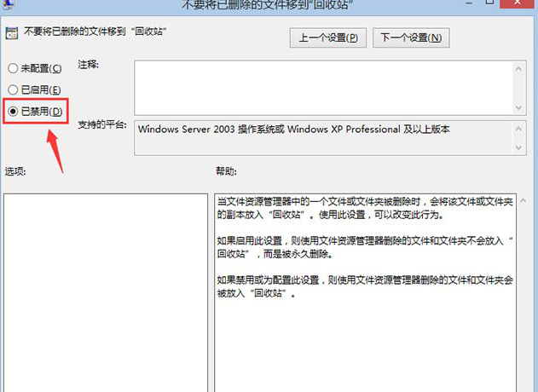Click the policy setting icon beside the title
This screenshot has width=538, height=392.
(11, 36)
